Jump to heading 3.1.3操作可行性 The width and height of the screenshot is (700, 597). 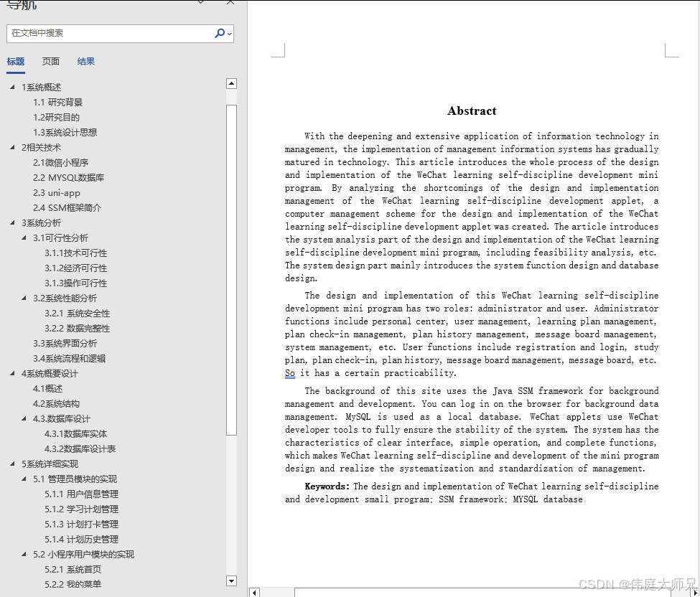(x=76, y=283)
